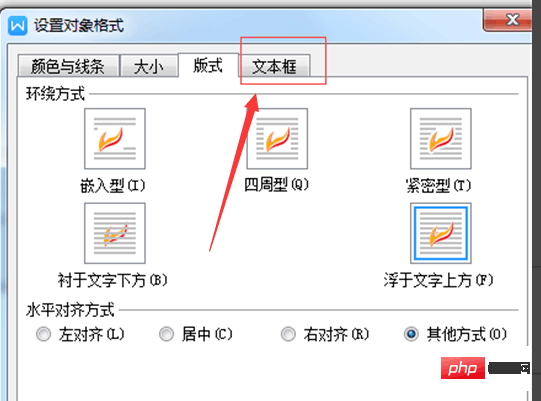541x401 pixels.
Task: Choose the 右对齐 (R) radio button
Action: click(288, 334)
